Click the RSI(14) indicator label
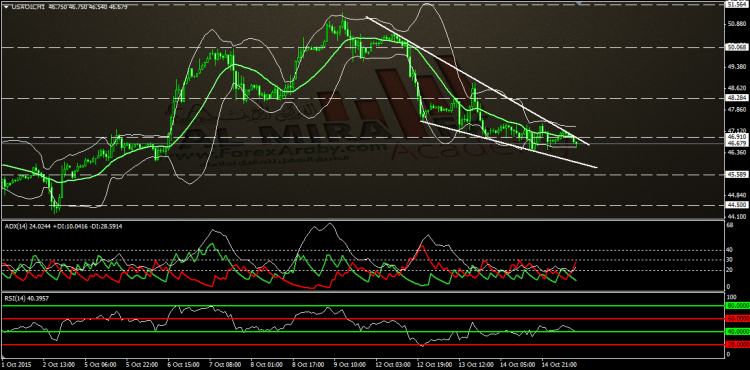The image size is (750, 370). point(13,299)
